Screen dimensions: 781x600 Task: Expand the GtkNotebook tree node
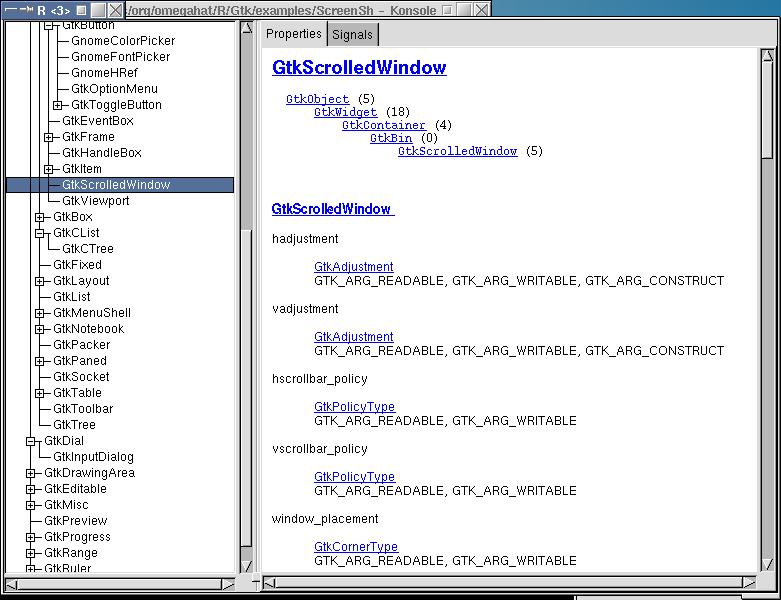pyautogui.click(x=40, y=329)
